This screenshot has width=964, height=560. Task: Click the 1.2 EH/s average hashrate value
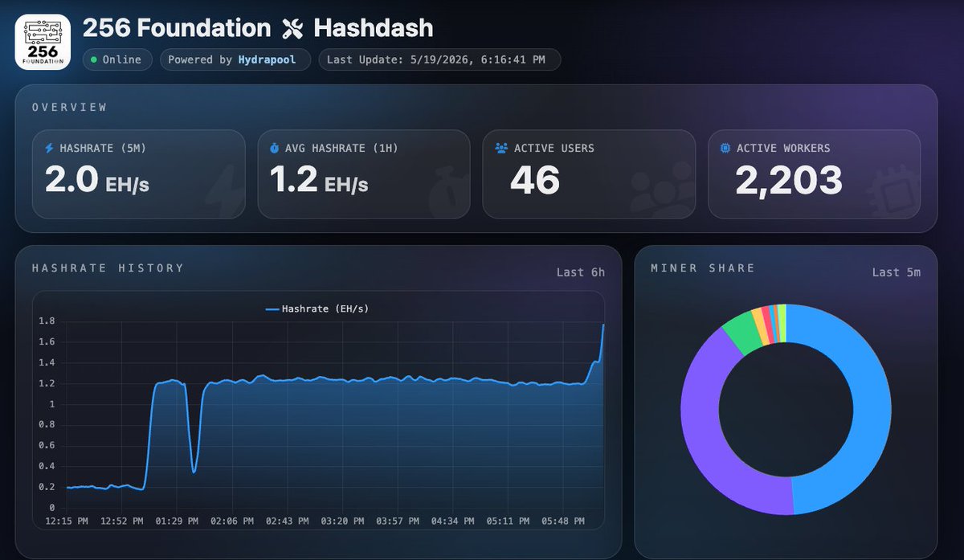(x=320, y=181)
